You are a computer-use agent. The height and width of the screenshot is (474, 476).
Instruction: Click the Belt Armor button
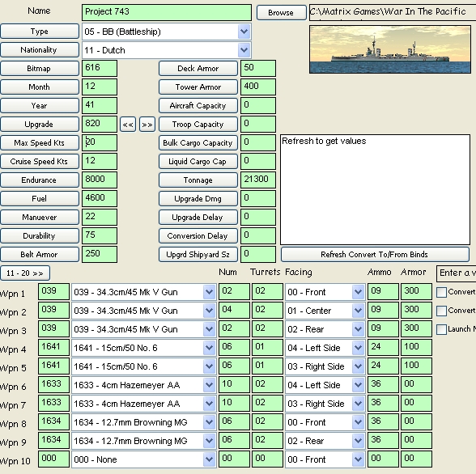pyautogui.click(x=40, y=255)
